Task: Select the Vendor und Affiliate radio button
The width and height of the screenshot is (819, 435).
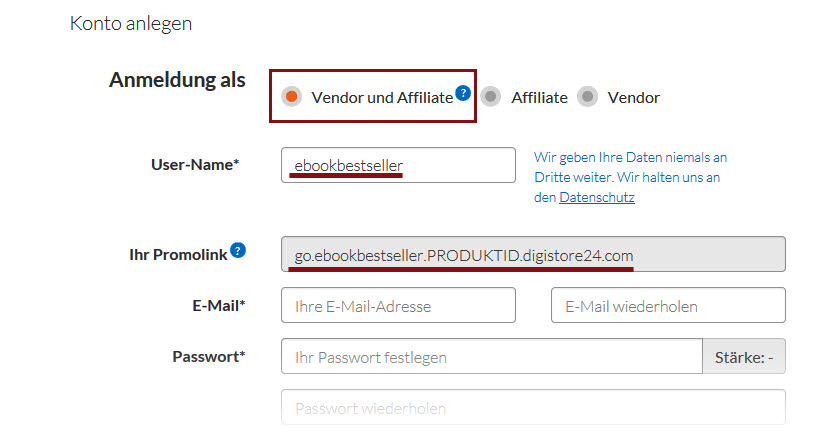Action: pyautogui.click(x=291, y=97)
